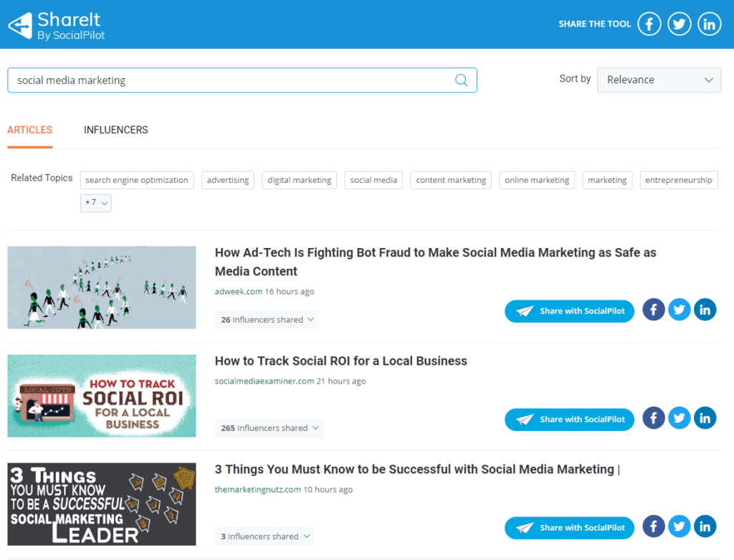Visit the themarketingnutz.com source link
The image size is (734, 560).
pos(257,489)
